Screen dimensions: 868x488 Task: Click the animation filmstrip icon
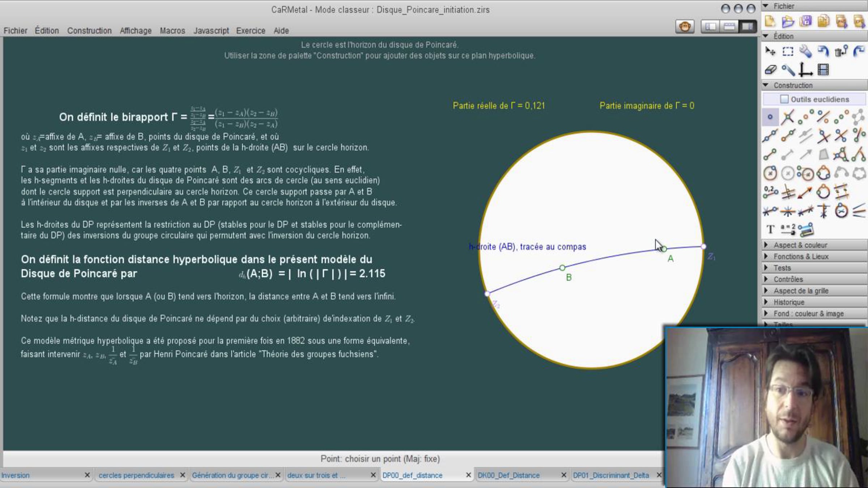(x=824, y=69)
